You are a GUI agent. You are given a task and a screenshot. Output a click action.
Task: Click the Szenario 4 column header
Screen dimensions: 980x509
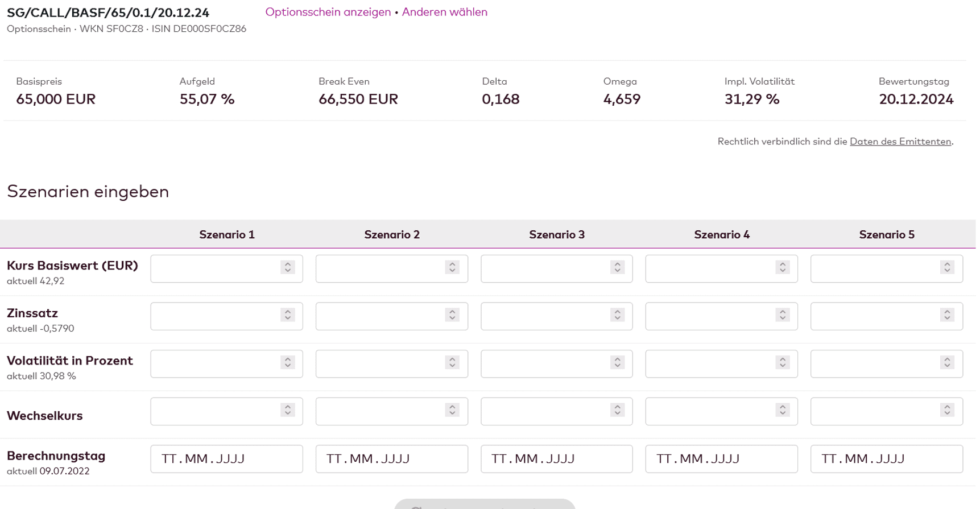tap(721, 235)
